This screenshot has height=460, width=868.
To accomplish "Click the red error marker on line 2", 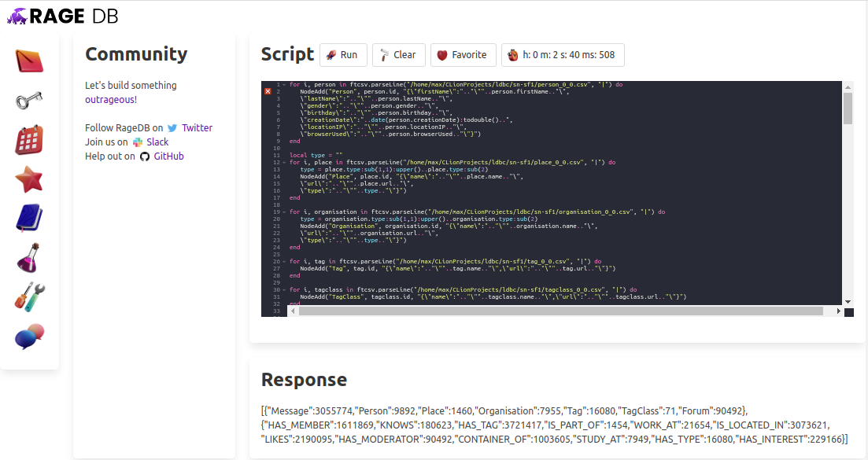I will click(x=268, y=91).
